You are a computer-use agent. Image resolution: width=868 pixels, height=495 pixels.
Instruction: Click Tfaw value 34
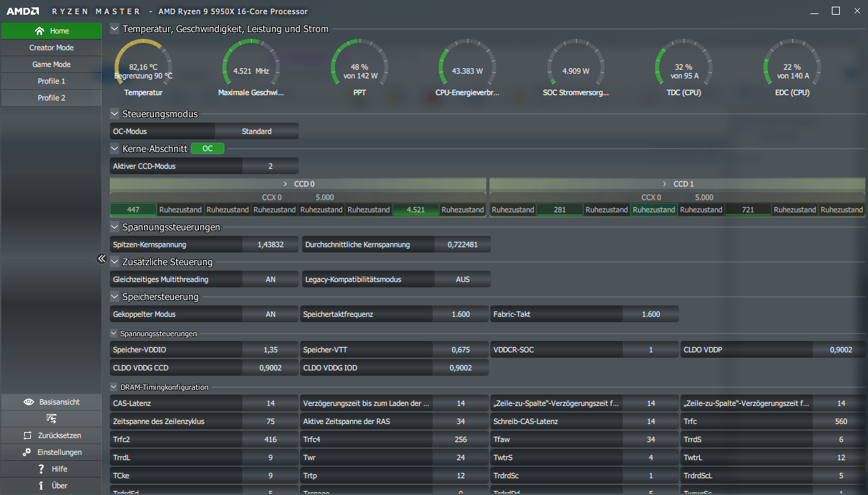[x=651, y=439]
